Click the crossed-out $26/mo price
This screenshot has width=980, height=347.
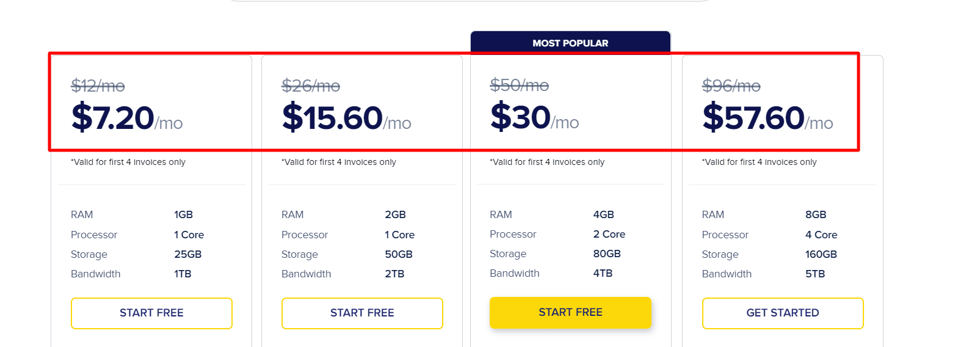point(311,86)
